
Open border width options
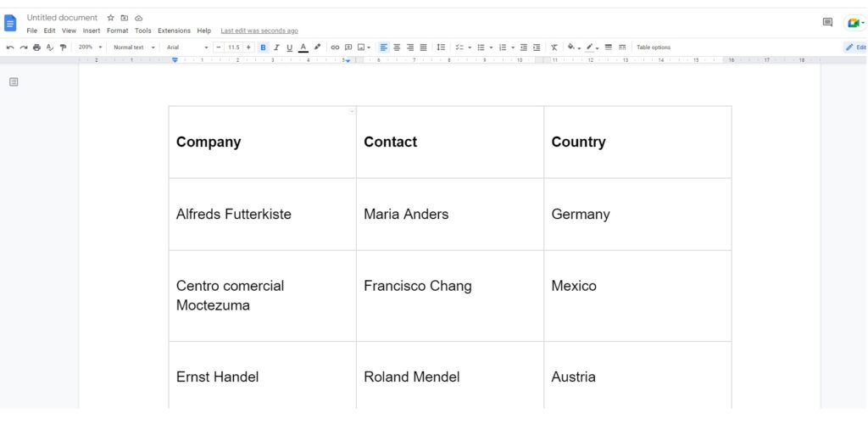[x=609, y=47]
